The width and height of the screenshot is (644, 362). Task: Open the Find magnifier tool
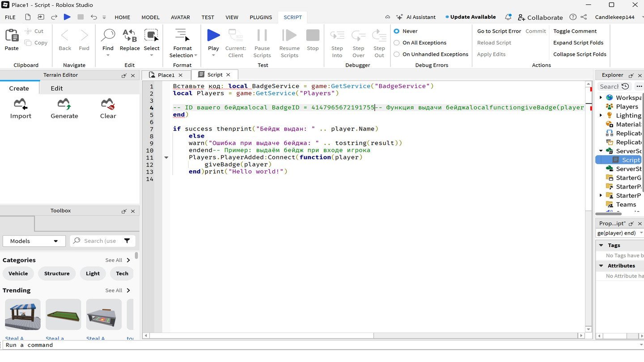[108, 36]
